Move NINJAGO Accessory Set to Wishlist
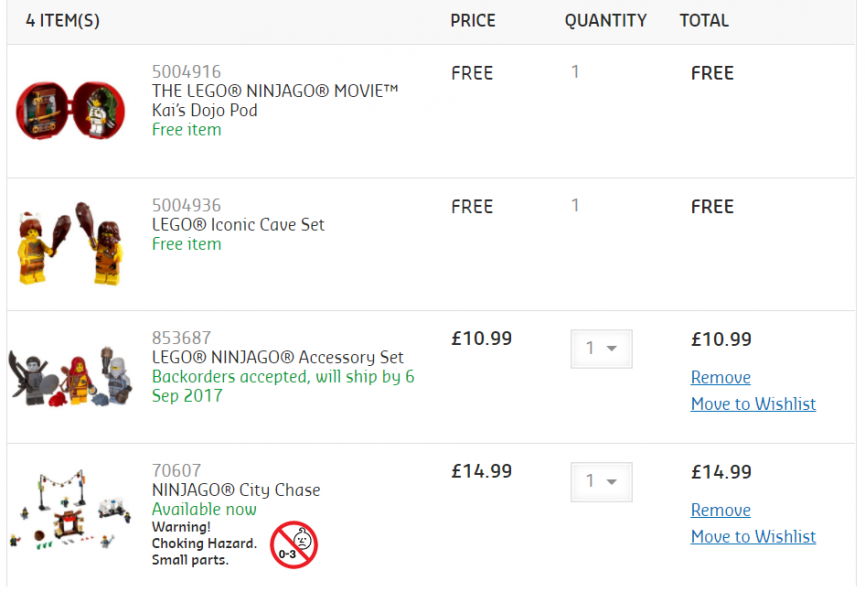 (x=753, y=404)
